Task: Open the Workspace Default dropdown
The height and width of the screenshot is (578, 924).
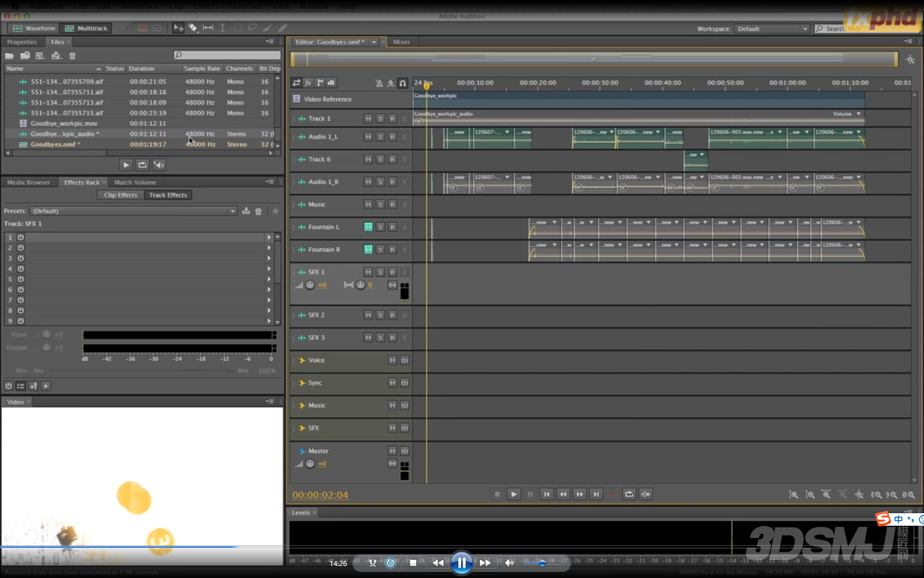Action: 772,29
